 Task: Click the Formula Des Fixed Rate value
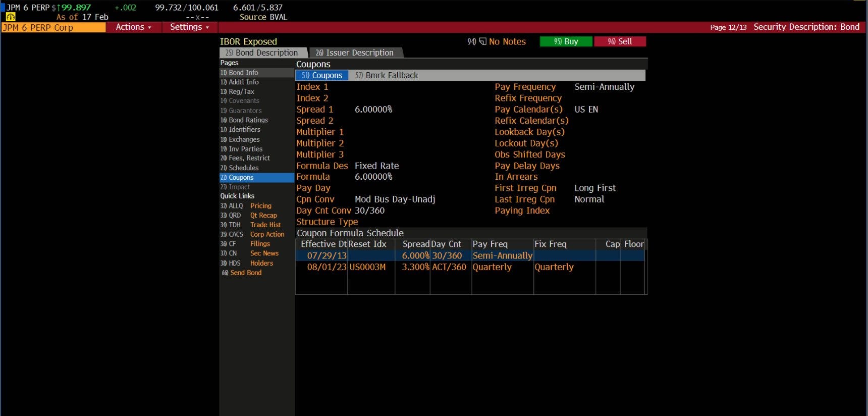click(x=376, y=166)
